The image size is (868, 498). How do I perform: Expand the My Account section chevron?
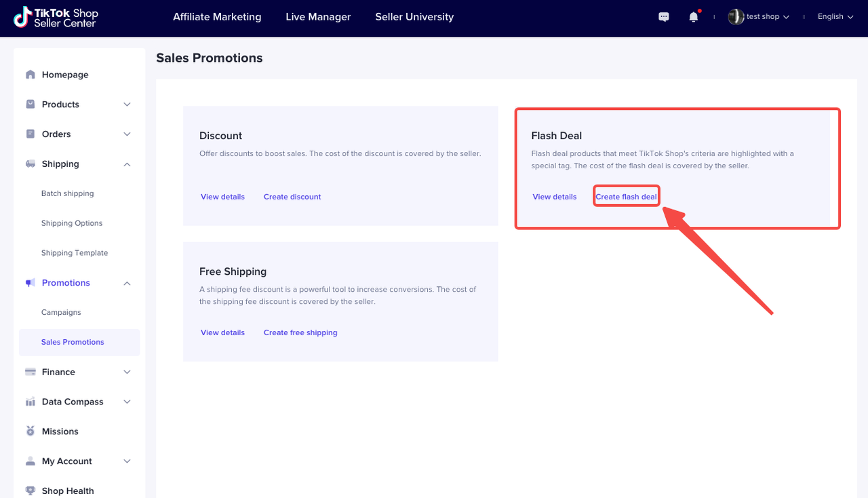tap(127, 461)
